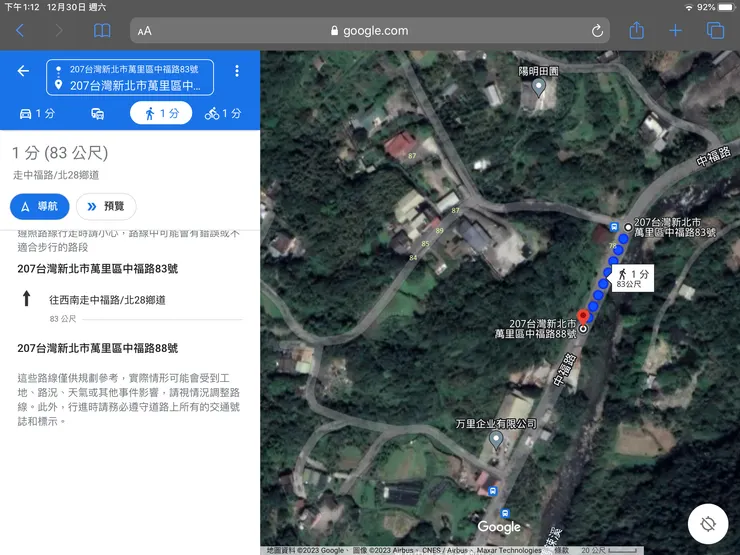The height and width of the screenshot is (555, 740).
Task: Start navigation with the 導航 button
Action: (40, 206)
